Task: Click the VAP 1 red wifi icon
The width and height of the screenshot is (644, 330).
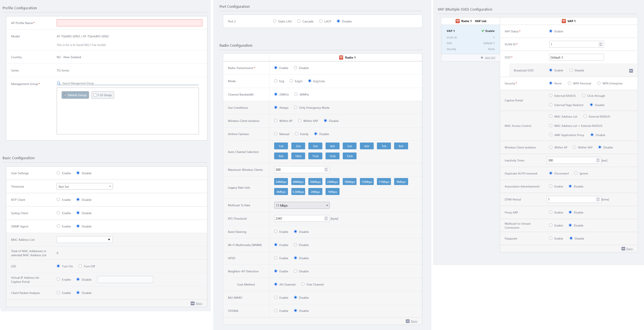Action: click(x=564, y=21)
